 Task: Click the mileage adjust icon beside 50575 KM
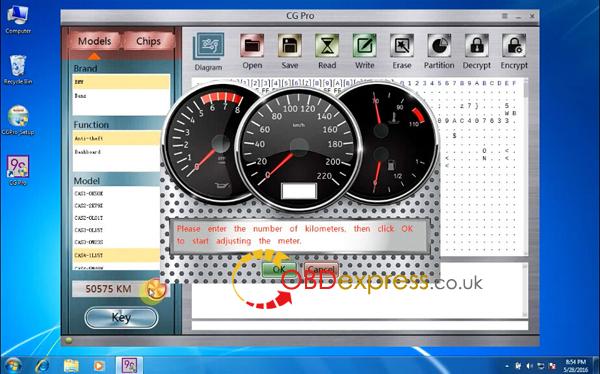(x=157, y=289)
